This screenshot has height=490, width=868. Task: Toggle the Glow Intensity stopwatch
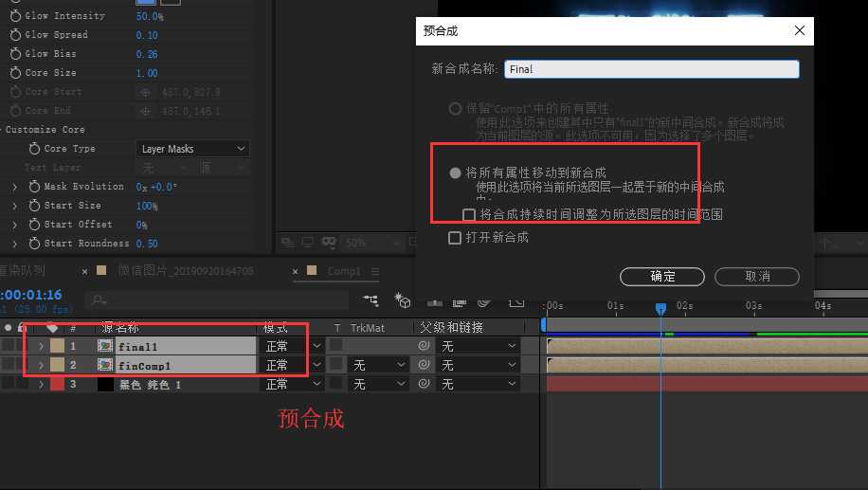coord(15,16)
